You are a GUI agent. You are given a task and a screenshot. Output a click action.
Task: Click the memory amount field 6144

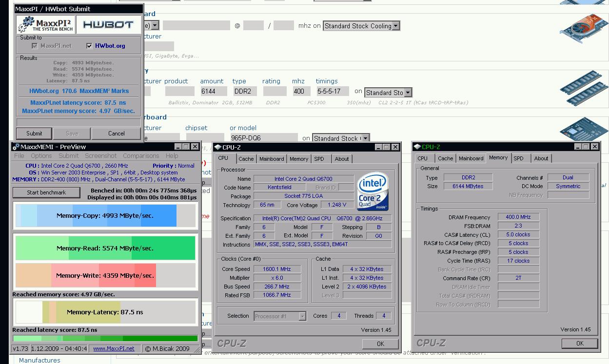click(214, 91)
